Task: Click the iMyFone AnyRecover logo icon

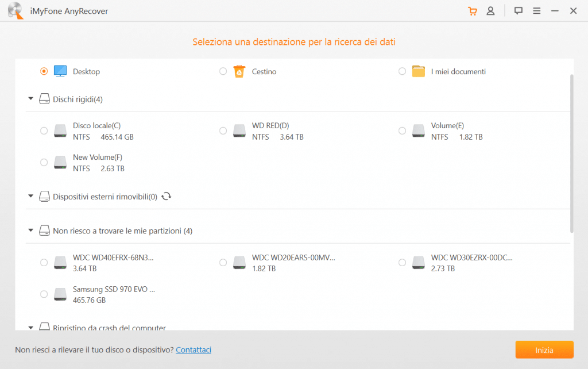Action: point(16,10)
